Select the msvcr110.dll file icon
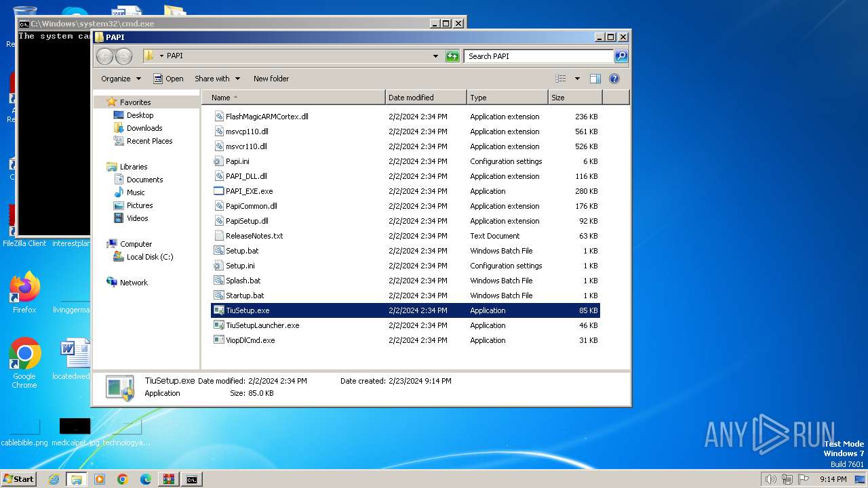 coord(219,146)
